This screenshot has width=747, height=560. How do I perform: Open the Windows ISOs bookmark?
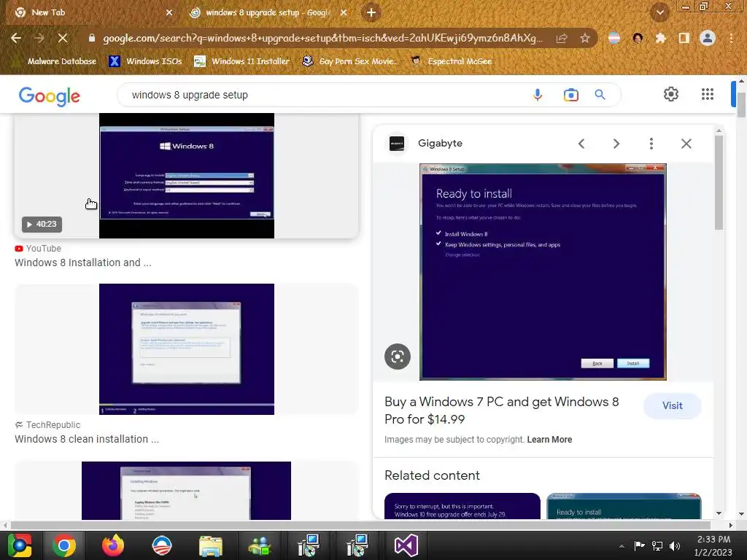point(146,61)
